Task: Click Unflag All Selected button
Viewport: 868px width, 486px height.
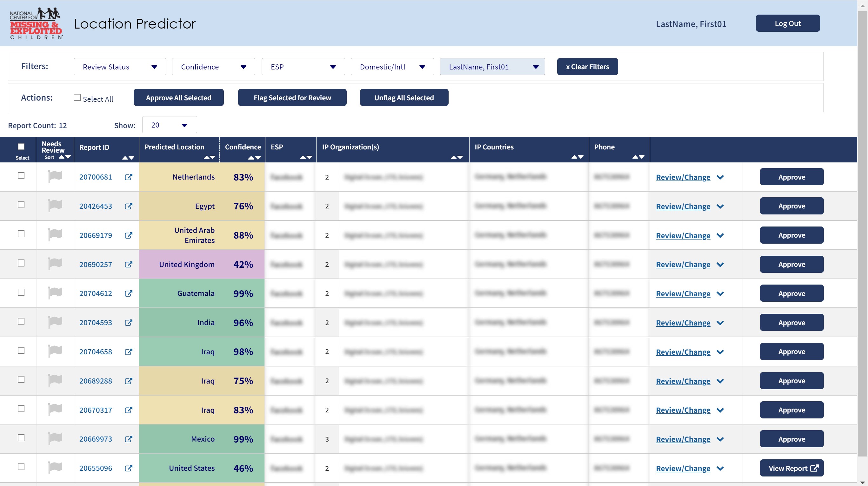Action: [x=404, y=97]
